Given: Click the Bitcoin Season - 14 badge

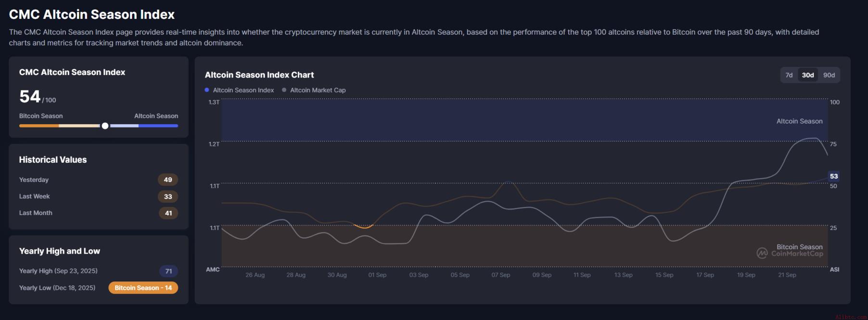Looking at the screenshot, I should (143, 288).
